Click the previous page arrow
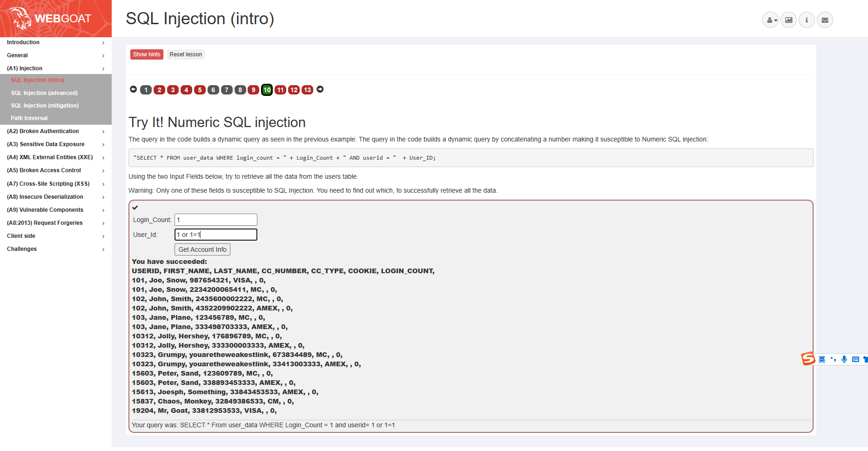 point(134,89)
